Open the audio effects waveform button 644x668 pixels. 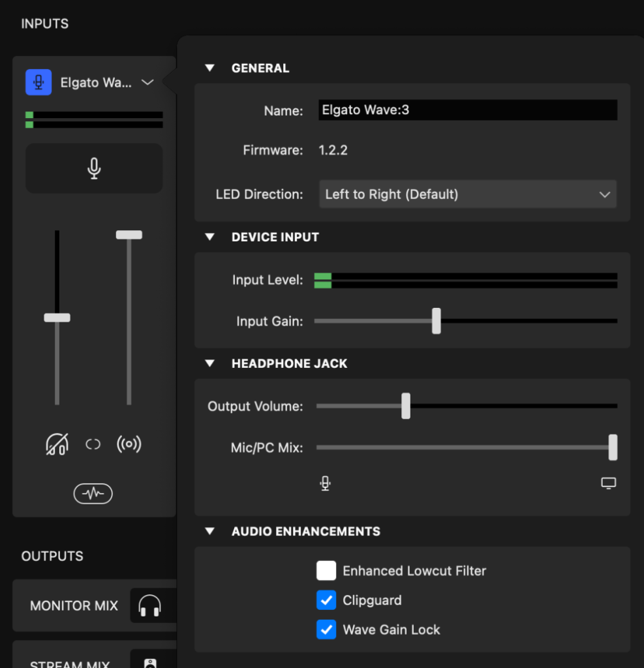click(x=93, y=493)
